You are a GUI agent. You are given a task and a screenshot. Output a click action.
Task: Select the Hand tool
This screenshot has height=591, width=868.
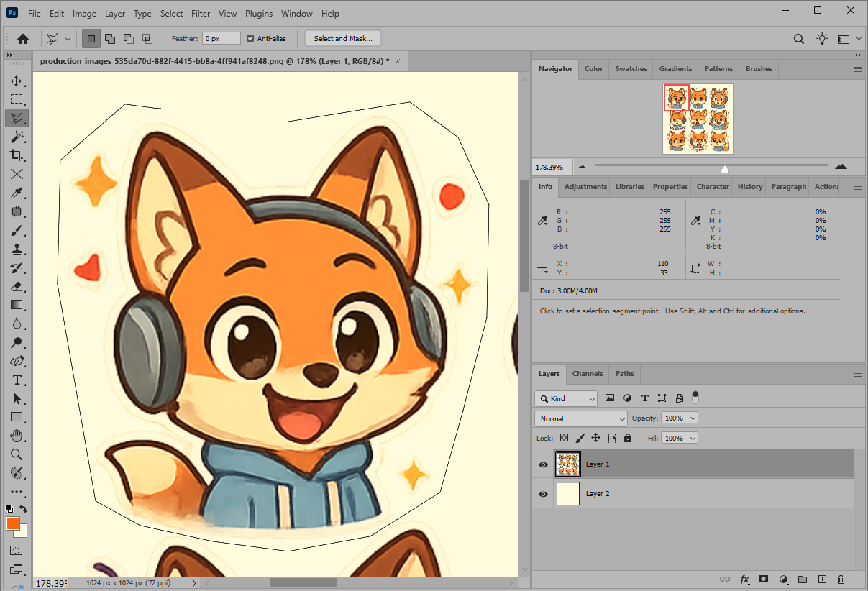(17, 436)
